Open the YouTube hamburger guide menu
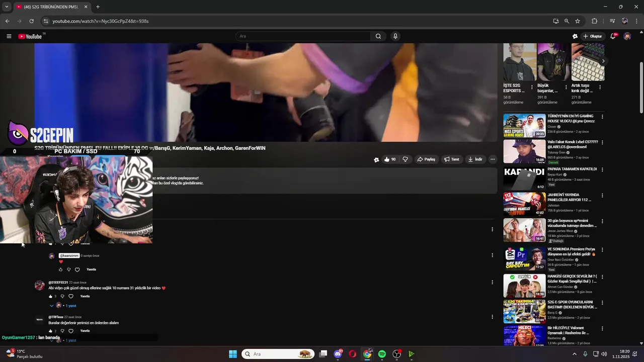The height and width of the screenshot is (362, 644). [x=9, y=36]
